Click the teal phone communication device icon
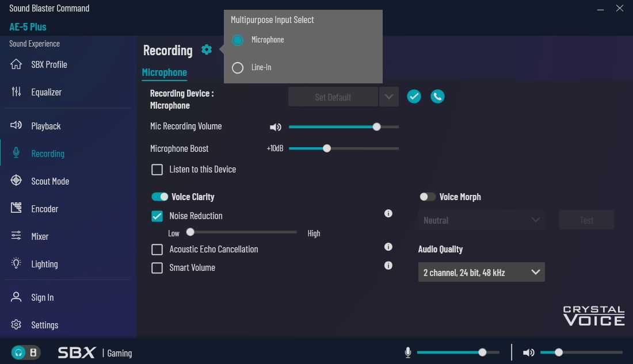633x364 pixels. click(x=437, y=97)
